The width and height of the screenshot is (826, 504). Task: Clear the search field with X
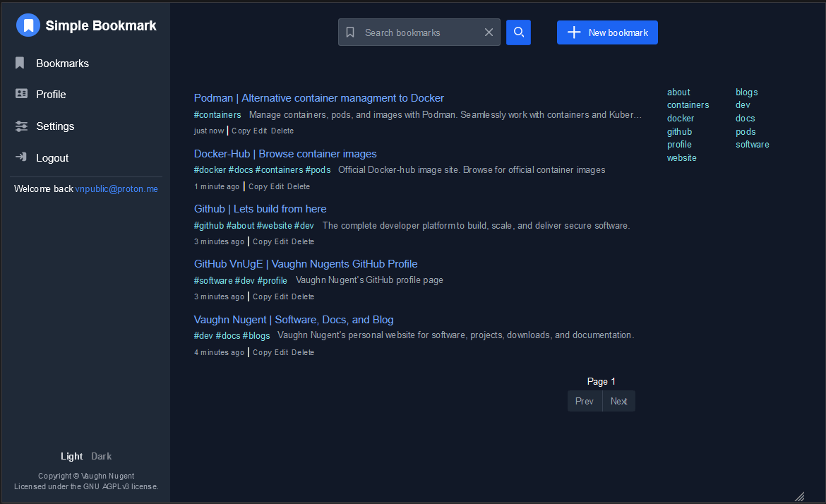489,32
